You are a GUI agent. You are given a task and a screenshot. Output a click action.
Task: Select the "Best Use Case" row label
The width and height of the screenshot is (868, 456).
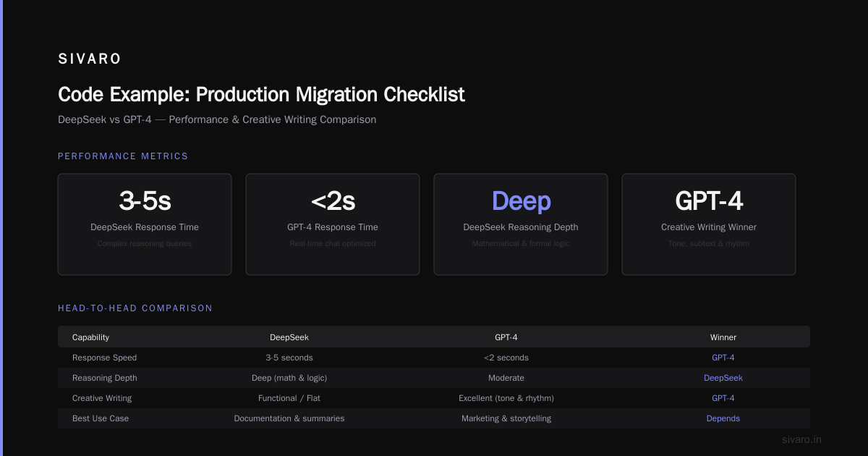101,418
